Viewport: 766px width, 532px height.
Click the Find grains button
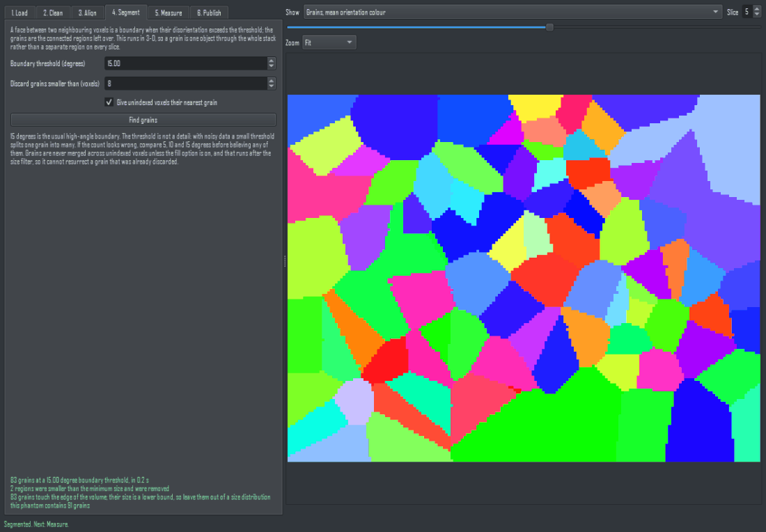pyautogui.click(x=143, y=120)
